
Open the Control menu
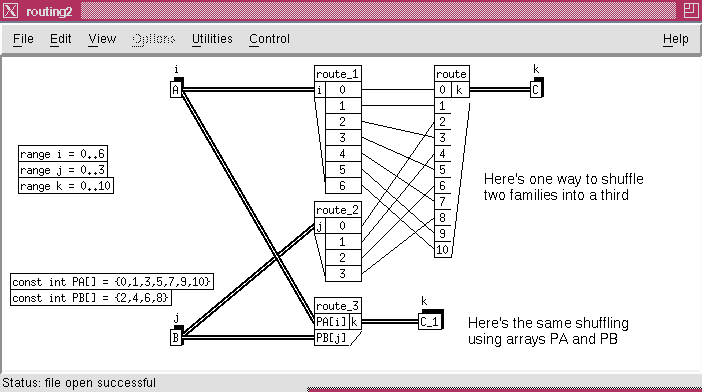270,39
